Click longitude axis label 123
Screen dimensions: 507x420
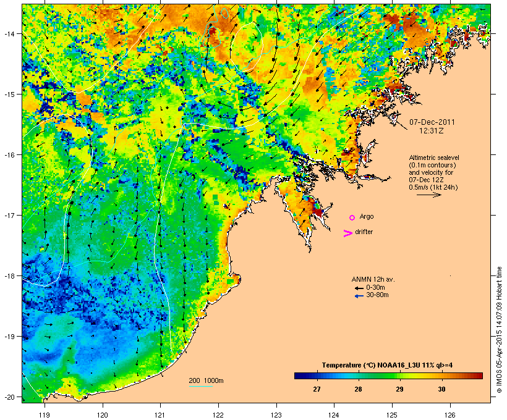coord(276,415)
